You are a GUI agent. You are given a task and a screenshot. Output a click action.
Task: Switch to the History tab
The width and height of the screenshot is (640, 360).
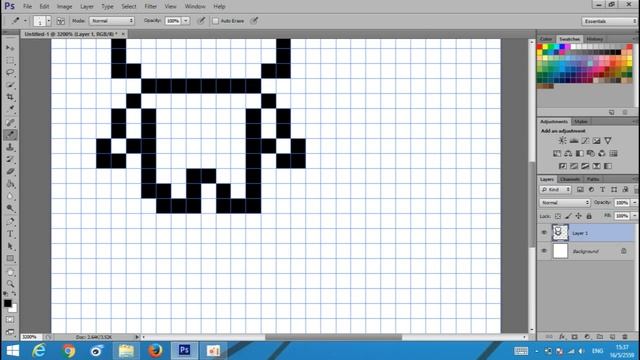click(x=594, y=39)
